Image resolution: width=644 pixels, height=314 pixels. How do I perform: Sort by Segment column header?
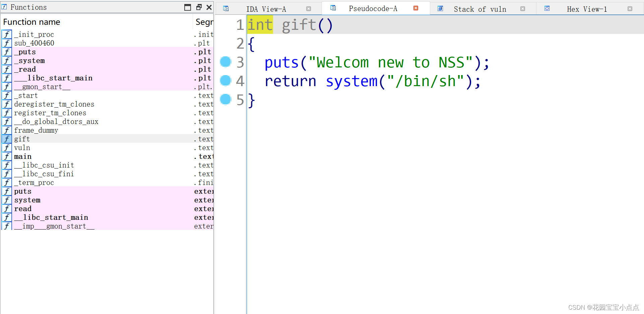coord(203,22)
